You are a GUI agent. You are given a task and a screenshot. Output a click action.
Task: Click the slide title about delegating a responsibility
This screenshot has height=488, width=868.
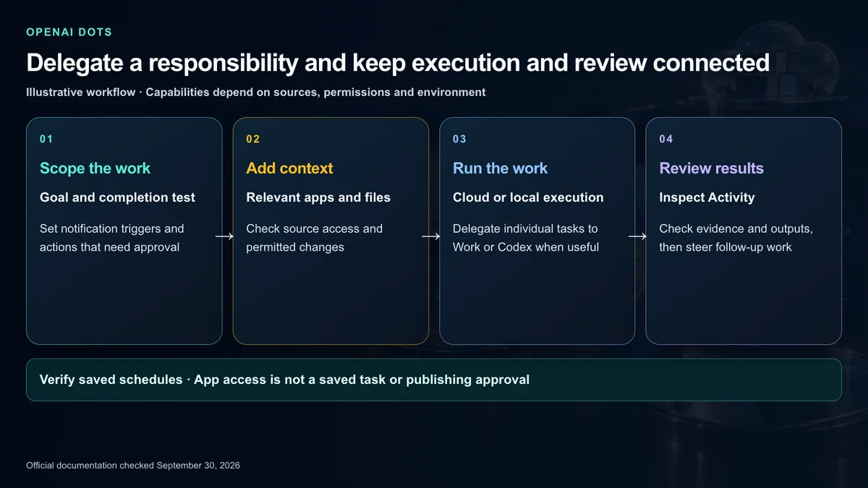pyautogui.click(x=397, y=63)
